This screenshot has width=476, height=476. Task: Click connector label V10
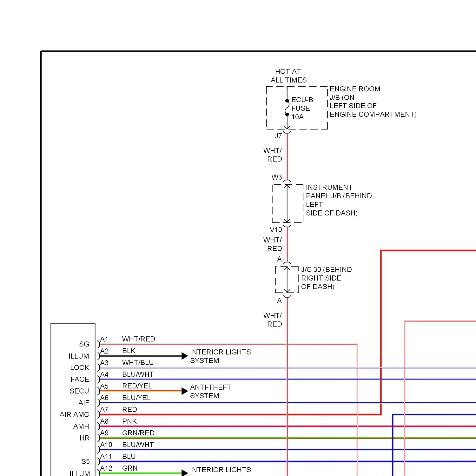click(x=276, y=229)
